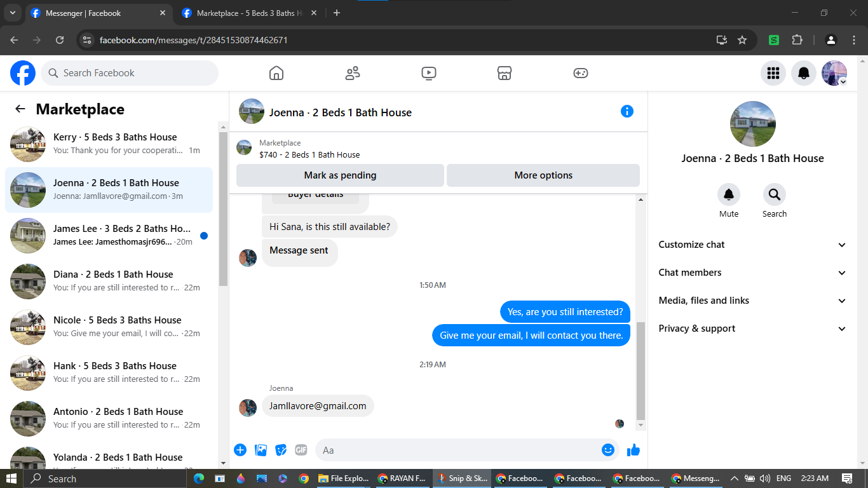This screenshot has width=868, height=488.
Task: Open the Chrome tab search dropdown arrow
Action: click(x=12, y=13)
